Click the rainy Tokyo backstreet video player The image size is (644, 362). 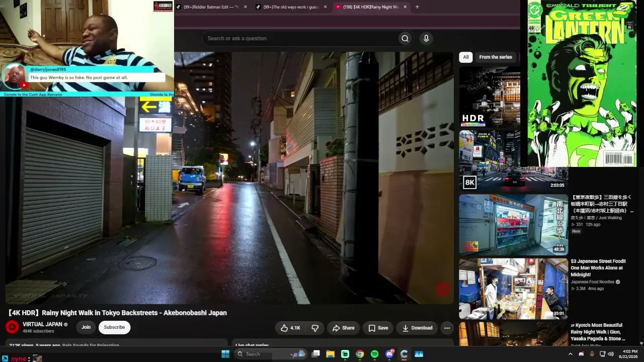pyautogui.click(x=229, y=178)
